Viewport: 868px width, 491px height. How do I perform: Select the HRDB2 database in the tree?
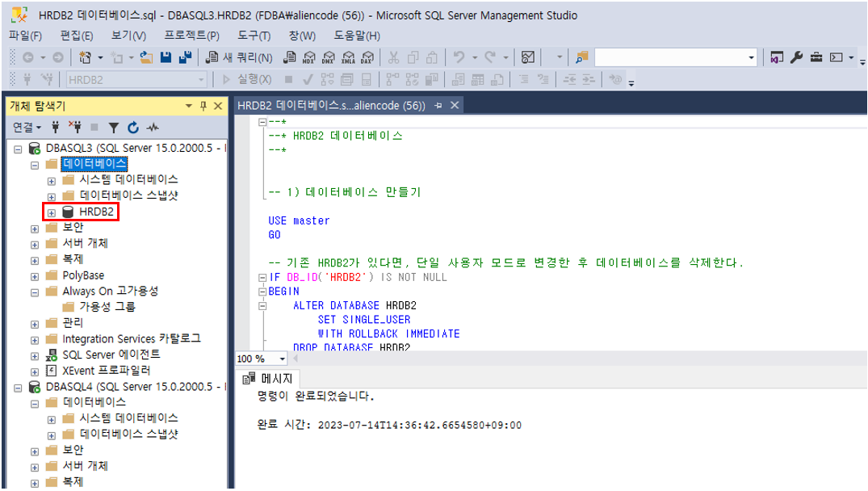pyautogui.click(x=96, y=212)
